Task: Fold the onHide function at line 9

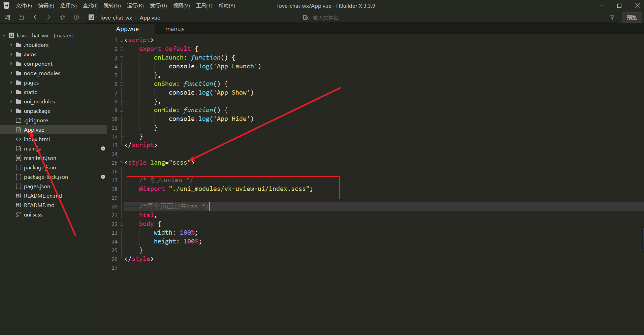Action: point(122,110)
